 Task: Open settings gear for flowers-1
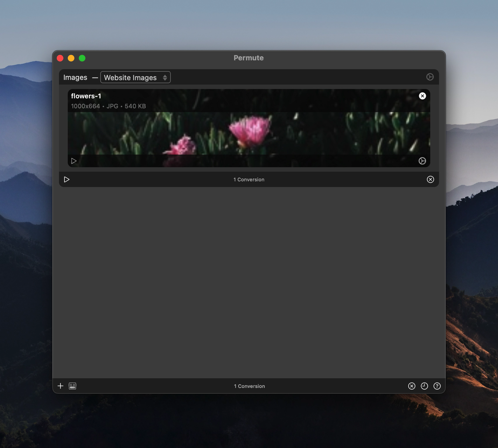[x=422, y=161]
